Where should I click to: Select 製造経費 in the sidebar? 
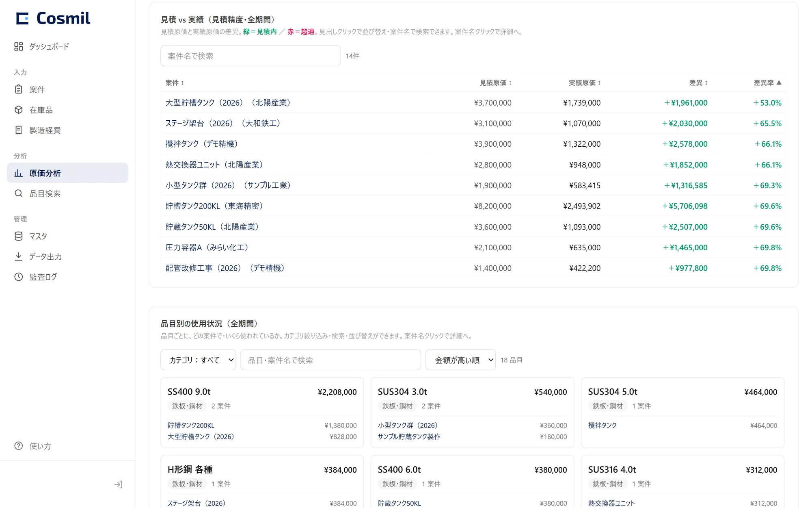67,130
